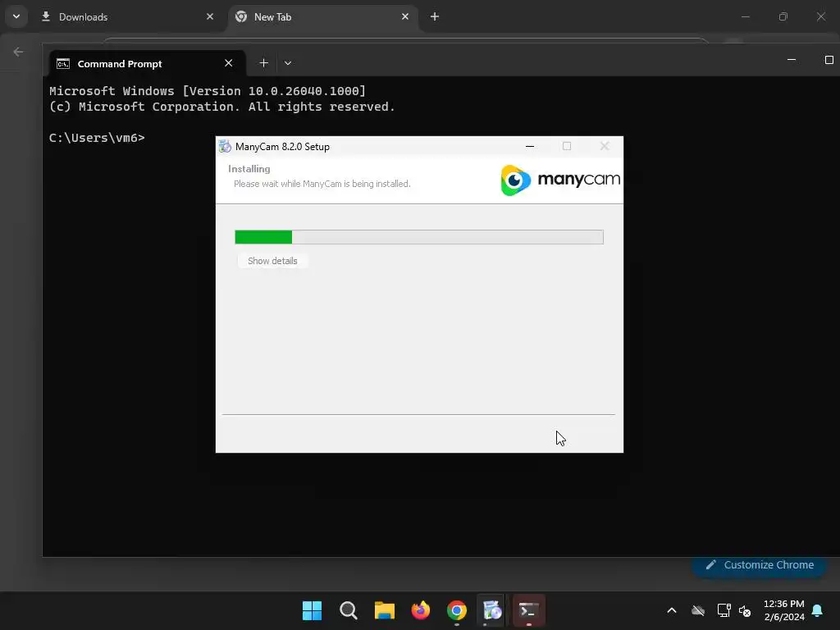
Task: Open the network status tray icon
Action: click(x=724, y=610)
